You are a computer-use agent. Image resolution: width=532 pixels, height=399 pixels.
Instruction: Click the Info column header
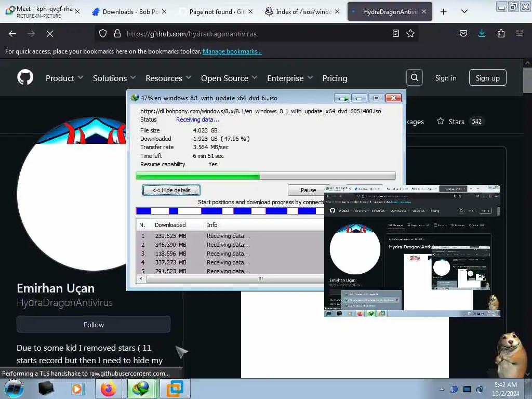212,225
